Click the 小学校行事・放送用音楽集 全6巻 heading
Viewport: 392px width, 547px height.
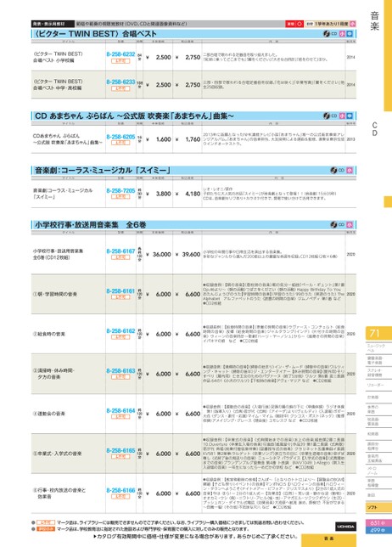90,224
